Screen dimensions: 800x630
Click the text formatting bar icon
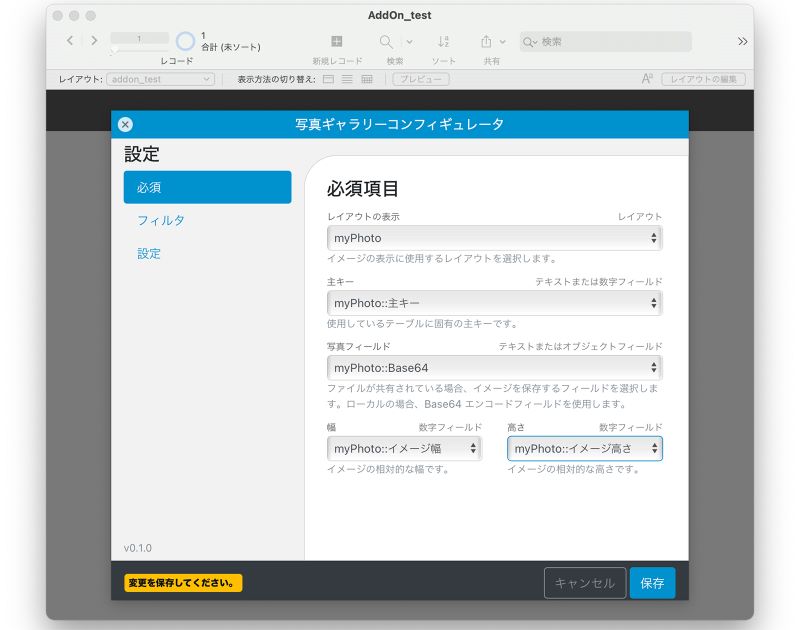point(647,79)
